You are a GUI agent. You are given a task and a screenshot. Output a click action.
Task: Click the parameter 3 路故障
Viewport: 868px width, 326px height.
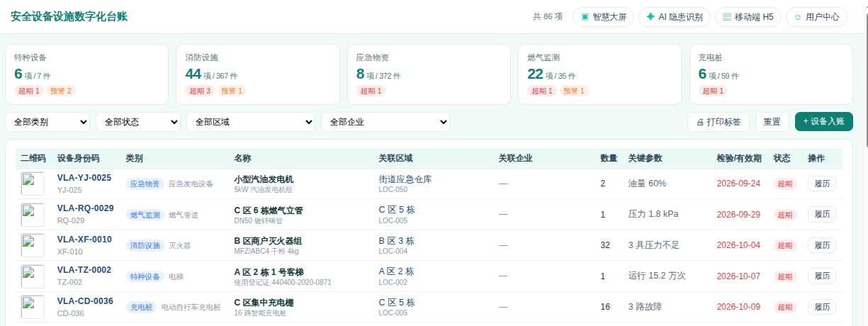point(646,307)
